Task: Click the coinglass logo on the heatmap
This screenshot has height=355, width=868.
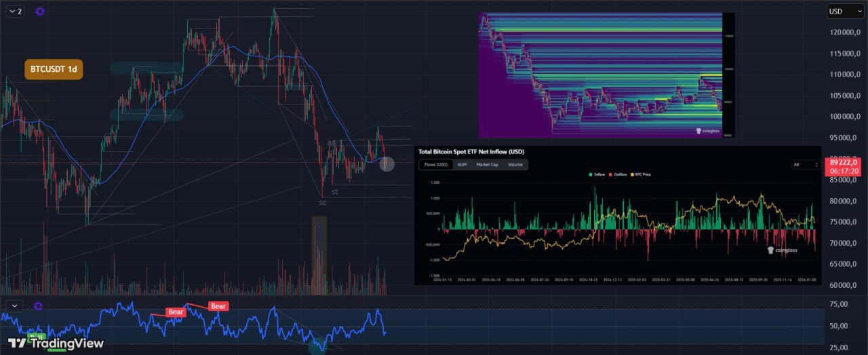Action: [709, 132]
